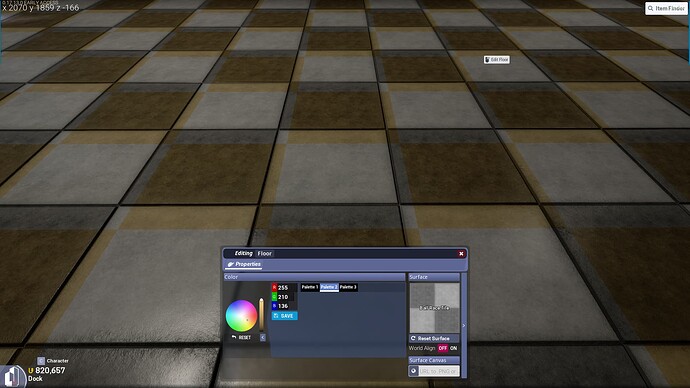Pick a hue on the color wheel
Image resolution: width=690 pixels, height=388 pixels.
point(241,316)
